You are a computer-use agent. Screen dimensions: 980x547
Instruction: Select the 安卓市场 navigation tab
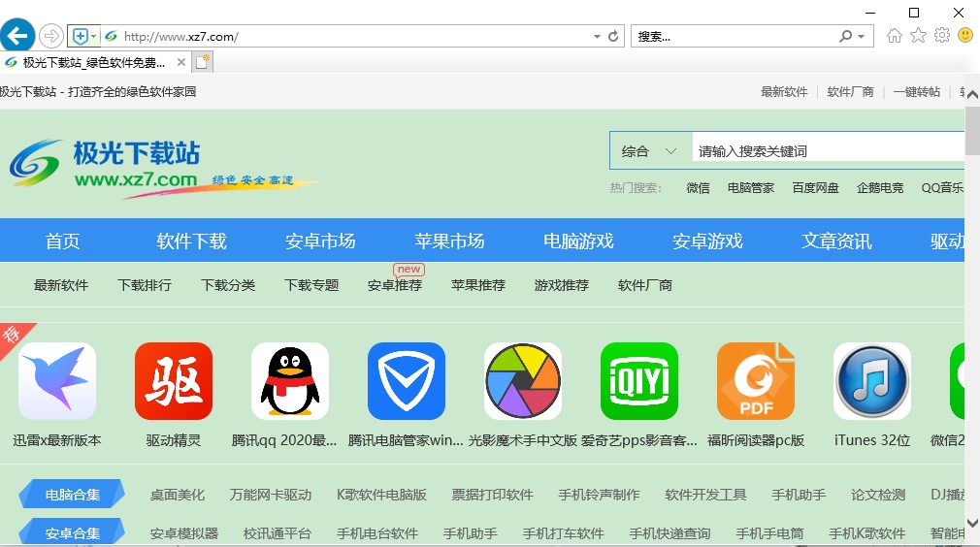[x=320, y=241]
